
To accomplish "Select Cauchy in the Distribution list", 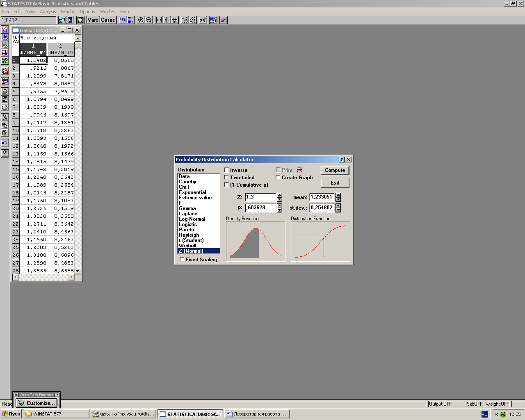I will tap(199, 182).
